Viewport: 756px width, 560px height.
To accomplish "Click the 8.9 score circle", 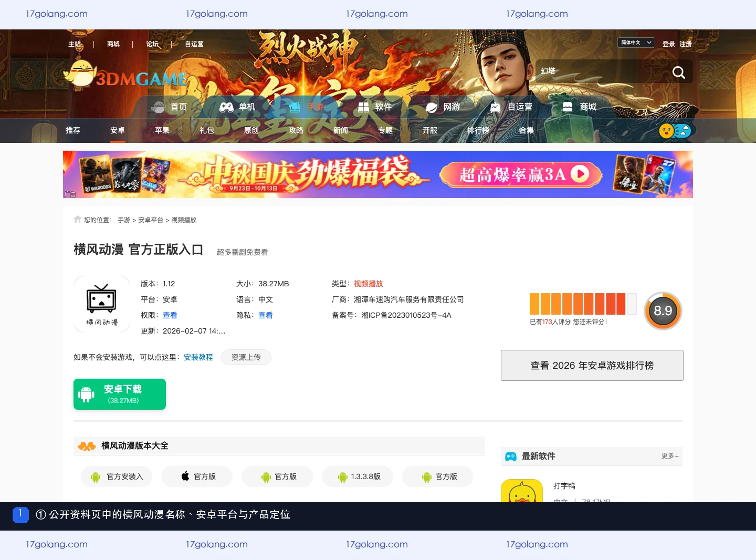I will click(x=663, y=311).
